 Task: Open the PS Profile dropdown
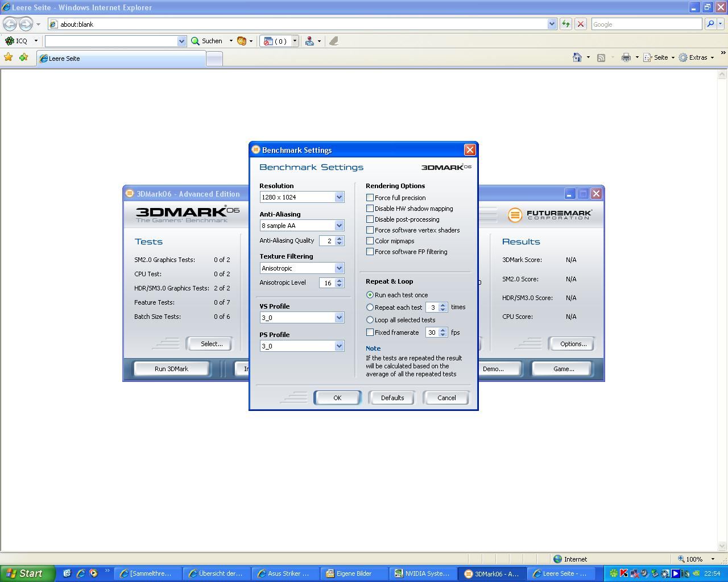[x=339, y=346]
